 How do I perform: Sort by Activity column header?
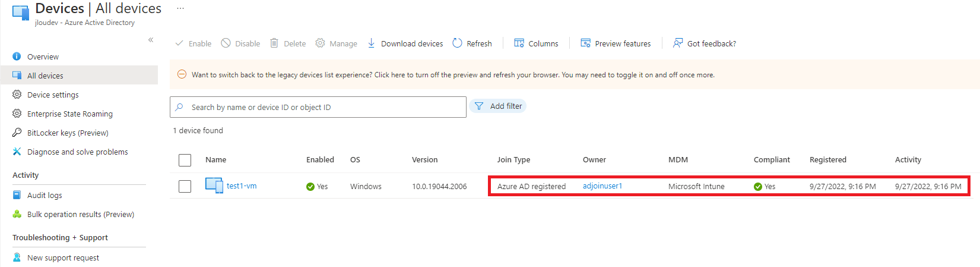tap(908, 159)
